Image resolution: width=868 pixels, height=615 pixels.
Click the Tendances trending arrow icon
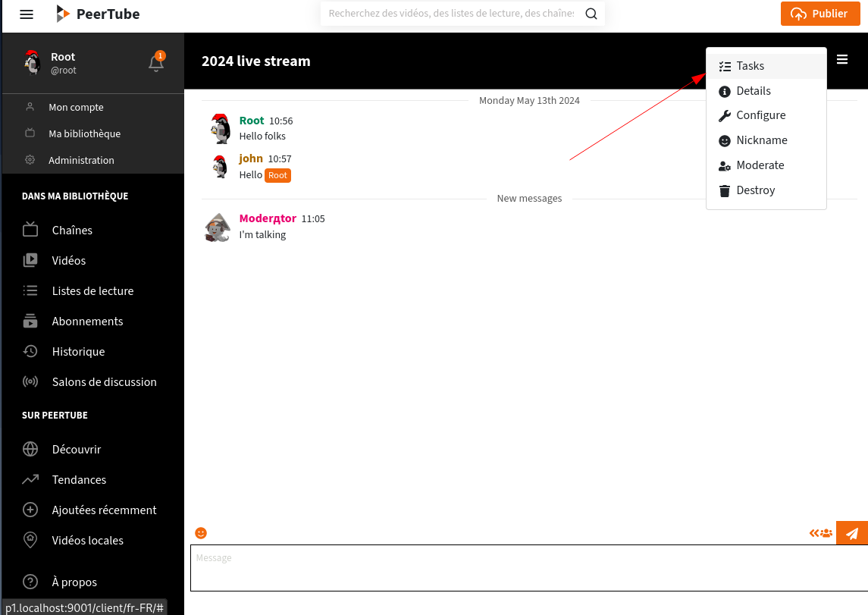tap(30, 479)
